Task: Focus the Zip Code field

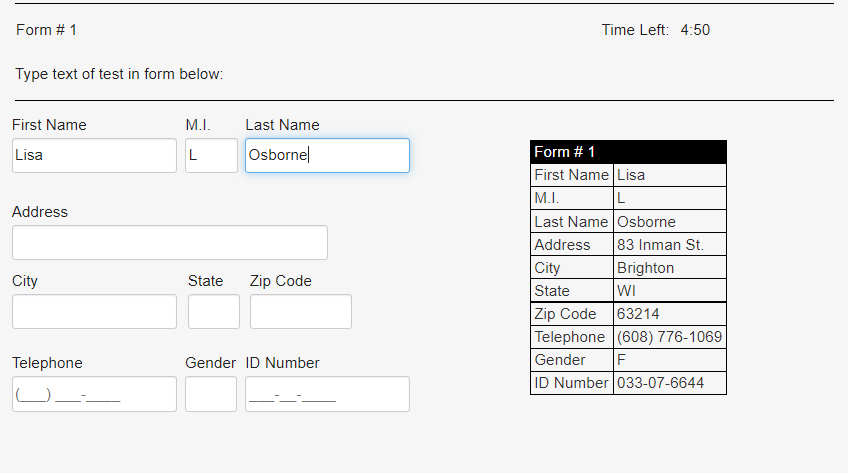Action: click(301, 311)
